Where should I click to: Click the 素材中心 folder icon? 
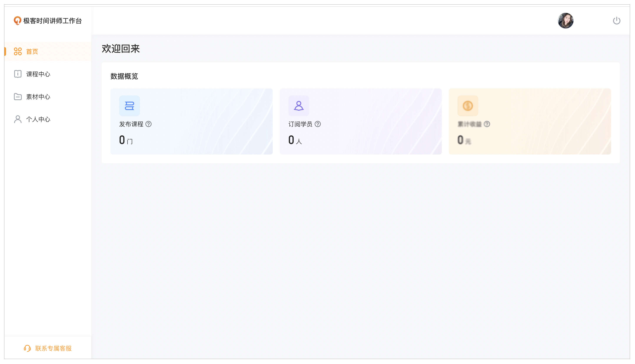[18, 97]
